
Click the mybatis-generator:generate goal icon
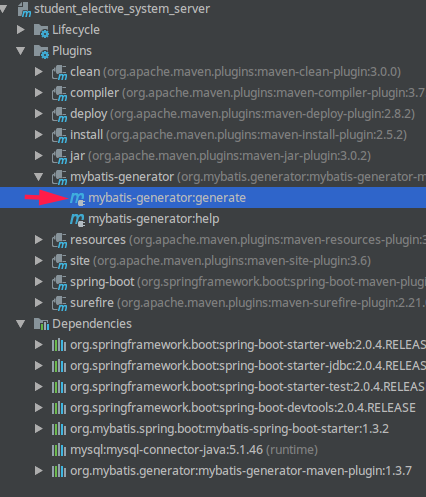pos(77,198)
